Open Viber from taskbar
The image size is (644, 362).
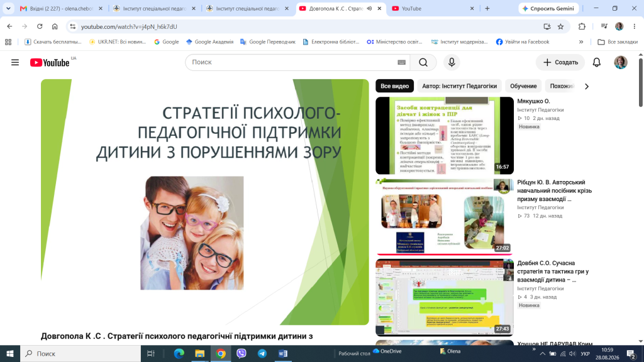pos(241,353)
